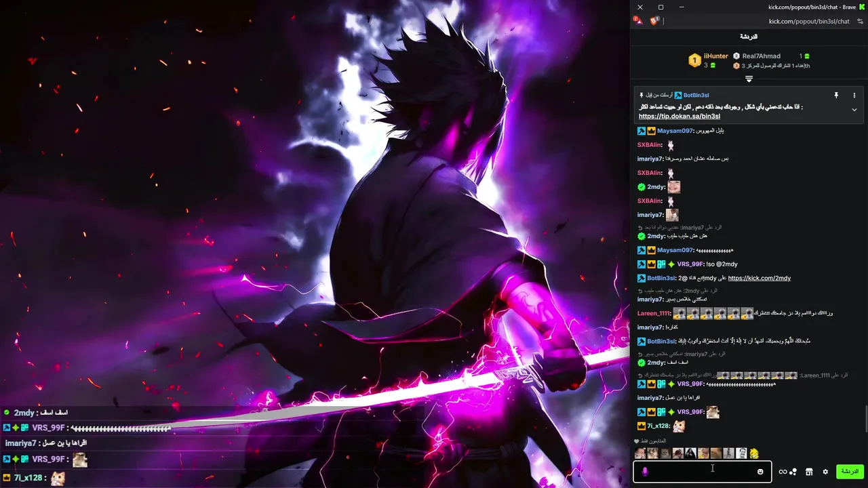Open pinned message three-dot menu
Image resolution: width=868 pixels, height=488 pixels.
(854, 96)
